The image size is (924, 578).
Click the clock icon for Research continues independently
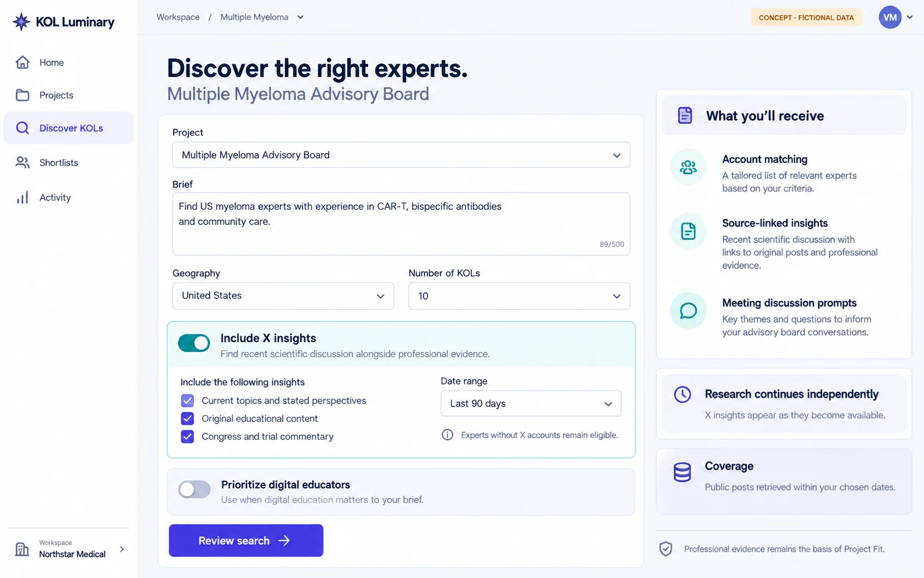click(x=682, y=394)
